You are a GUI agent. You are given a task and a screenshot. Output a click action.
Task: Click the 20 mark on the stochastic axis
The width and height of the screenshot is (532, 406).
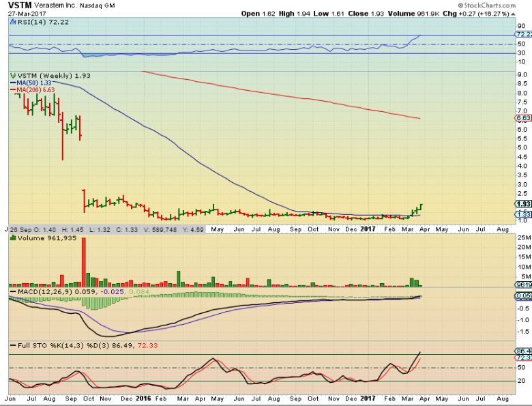click(522, 381)
